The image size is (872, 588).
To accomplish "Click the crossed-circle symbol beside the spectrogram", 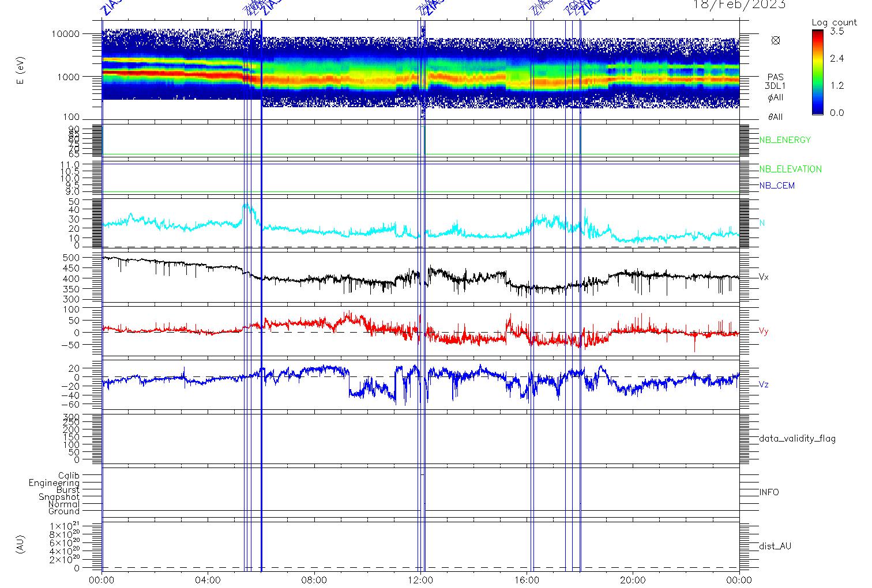I will click(776, 40).
